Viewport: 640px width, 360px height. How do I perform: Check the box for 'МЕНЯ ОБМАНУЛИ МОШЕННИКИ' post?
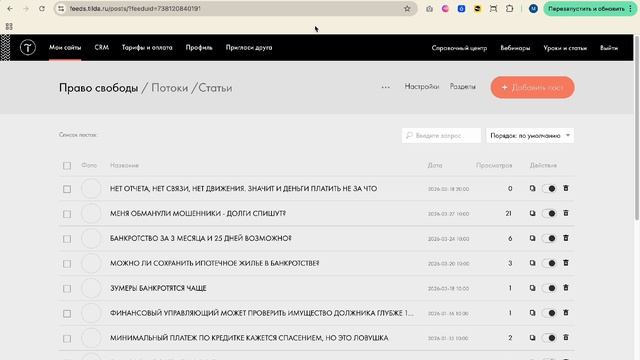pyautogui.click(x=67, y=214)
